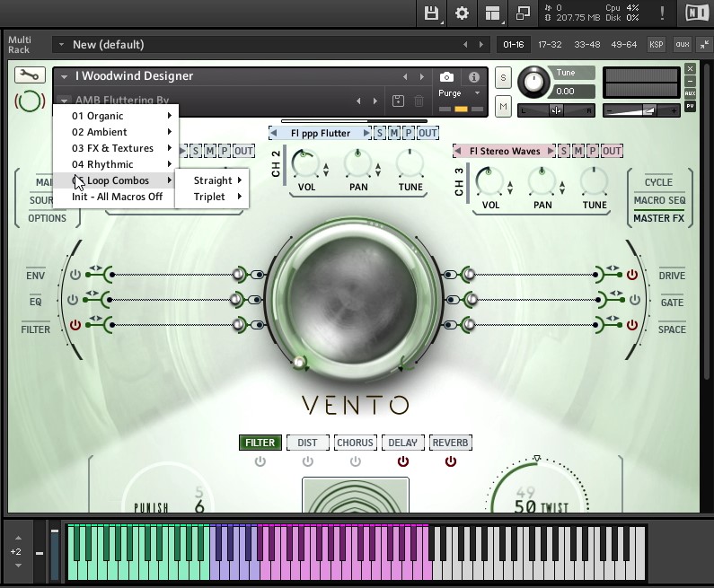Viewport: 714px width, 588px height.
Task: Open the instrument name dropdown arrow
Action: click(64, 76)
